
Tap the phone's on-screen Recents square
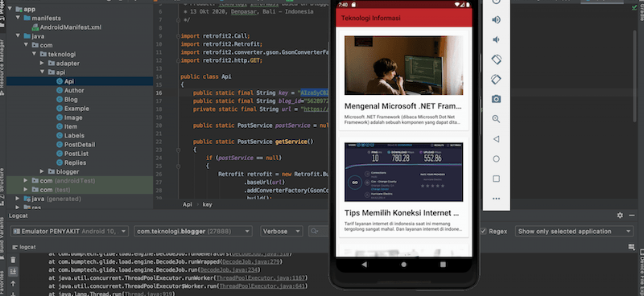click(x=443, y=265)
